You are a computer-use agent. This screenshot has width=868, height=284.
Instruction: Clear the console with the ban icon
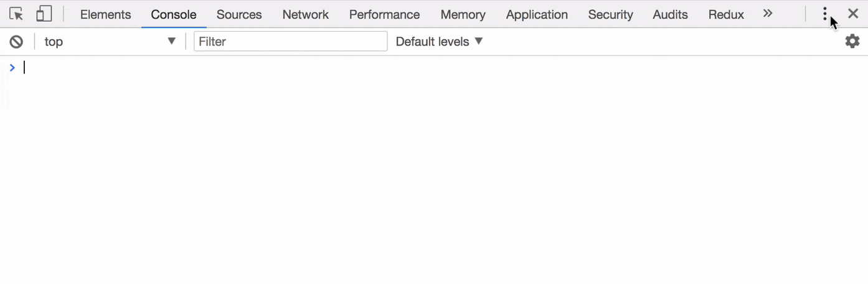pyautogui.click(x=16, y=42)
